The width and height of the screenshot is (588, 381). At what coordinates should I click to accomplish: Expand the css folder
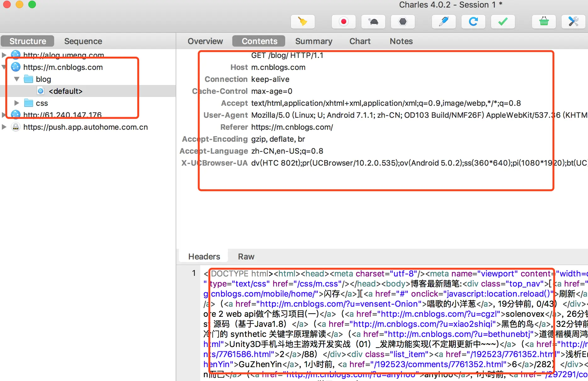(17, 103)
